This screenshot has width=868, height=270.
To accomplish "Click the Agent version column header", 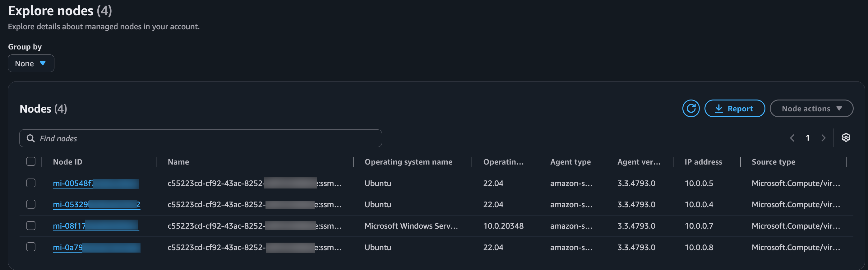I will (x=639, y=162).
